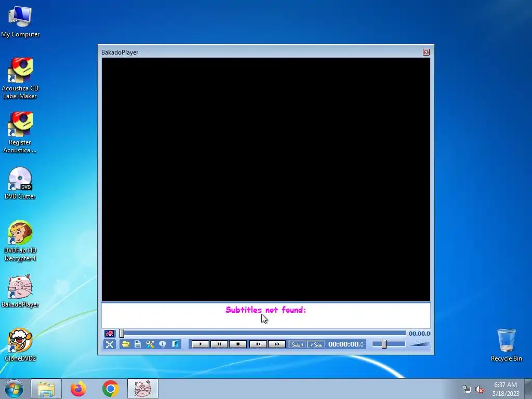532x399 pixels.
Task: Start playback with the Play button
Action: 200,344
